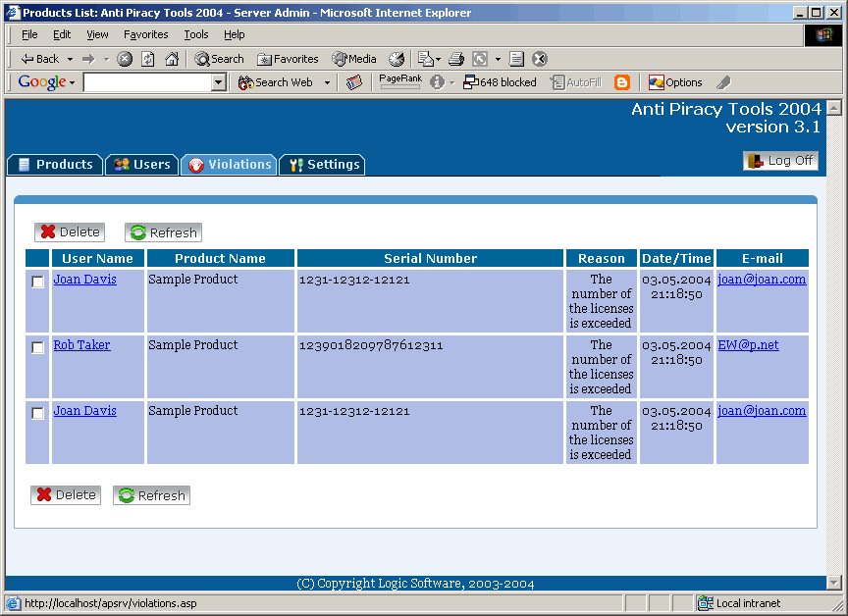The width and height of the screenshot is (848, 616).
Task: Click the Google News icon
Action: point(354,82)
